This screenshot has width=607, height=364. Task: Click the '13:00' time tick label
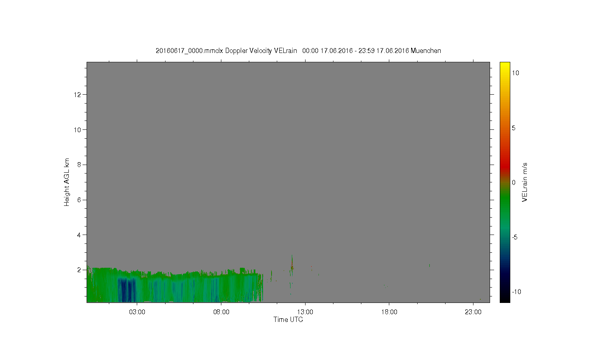pos(305,312)
